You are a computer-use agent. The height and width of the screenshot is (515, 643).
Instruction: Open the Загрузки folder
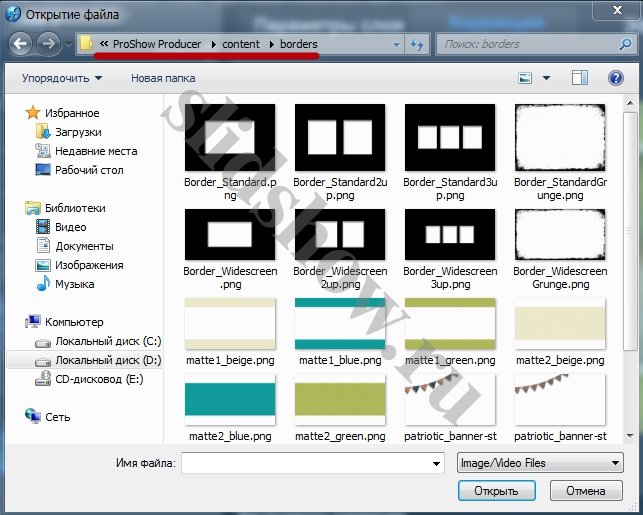click(78, 132)
